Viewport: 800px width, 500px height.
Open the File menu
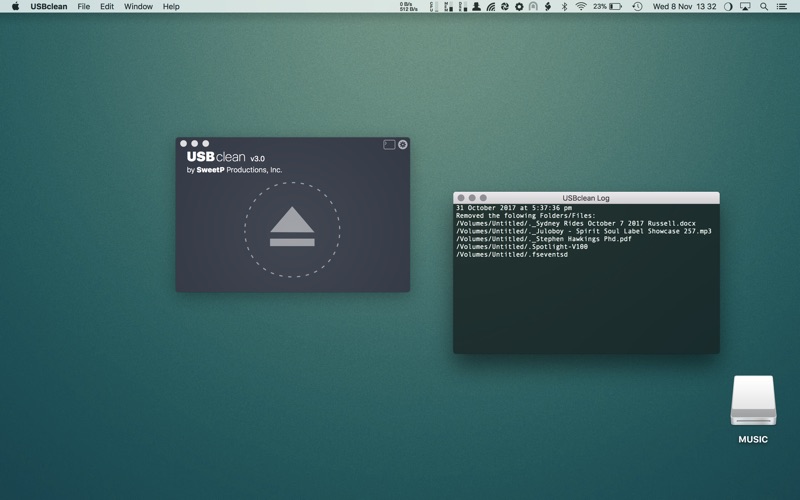pos(84,6)
